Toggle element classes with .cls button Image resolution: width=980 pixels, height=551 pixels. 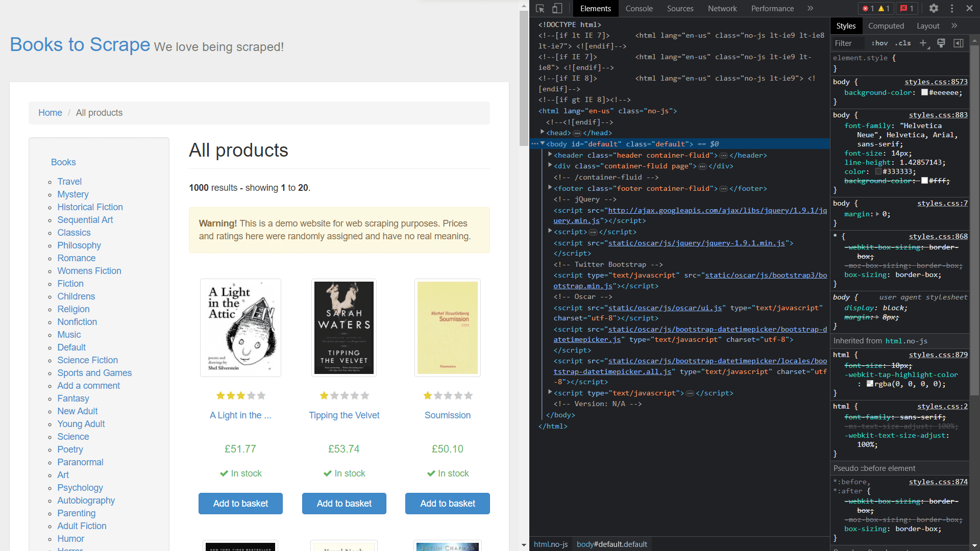click(903, 43)
